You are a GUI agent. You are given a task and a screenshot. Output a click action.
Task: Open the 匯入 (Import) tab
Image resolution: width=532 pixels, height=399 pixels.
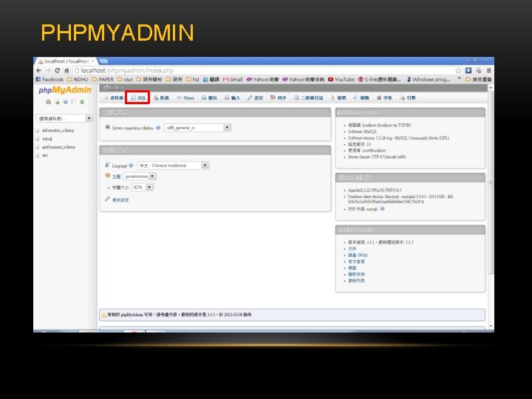point(232,98)
